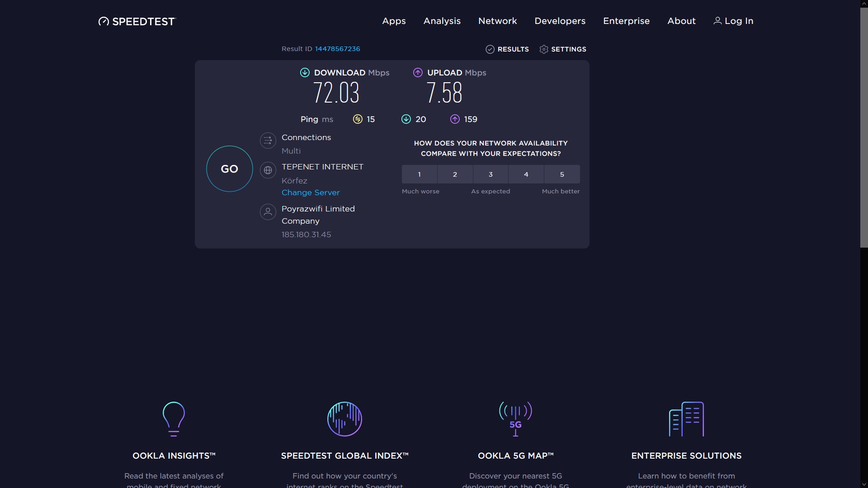
Task: Rate network availability as 1
Action: point(419,174)
